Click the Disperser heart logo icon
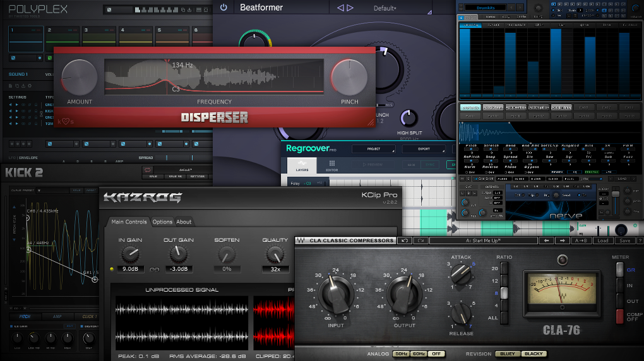Viewport: 644px width, 361px height. pos(66,121)
